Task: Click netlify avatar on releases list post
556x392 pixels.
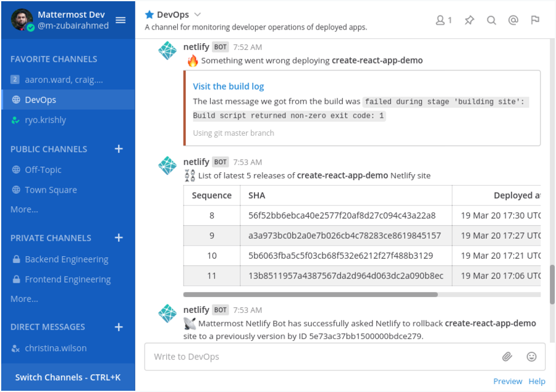Action: point(167,165)
